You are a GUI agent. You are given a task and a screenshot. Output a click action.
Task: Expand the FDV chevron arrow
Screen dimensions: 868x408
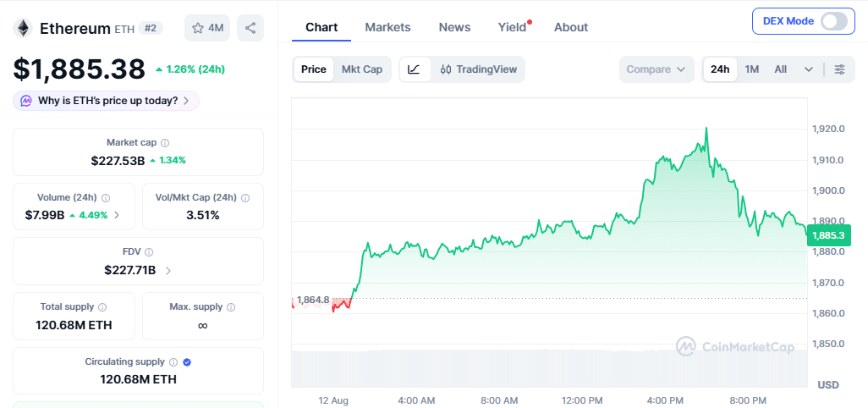coord(168,271)
